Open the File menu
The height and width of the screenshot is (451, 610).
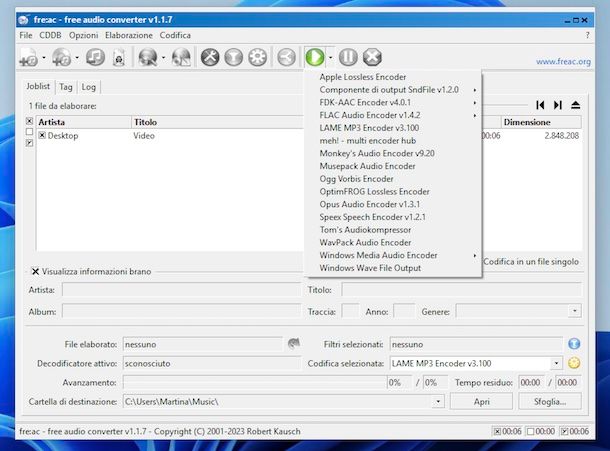26,35
